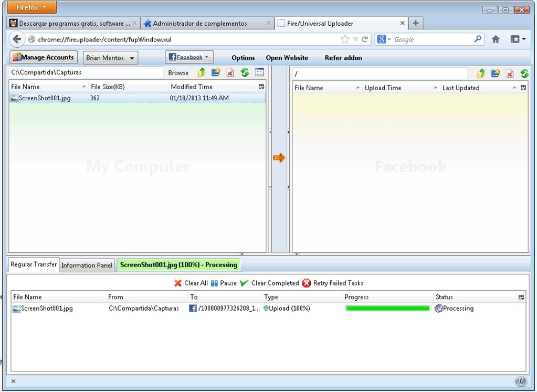Create new folder in Facebook pane

[496, 73]
